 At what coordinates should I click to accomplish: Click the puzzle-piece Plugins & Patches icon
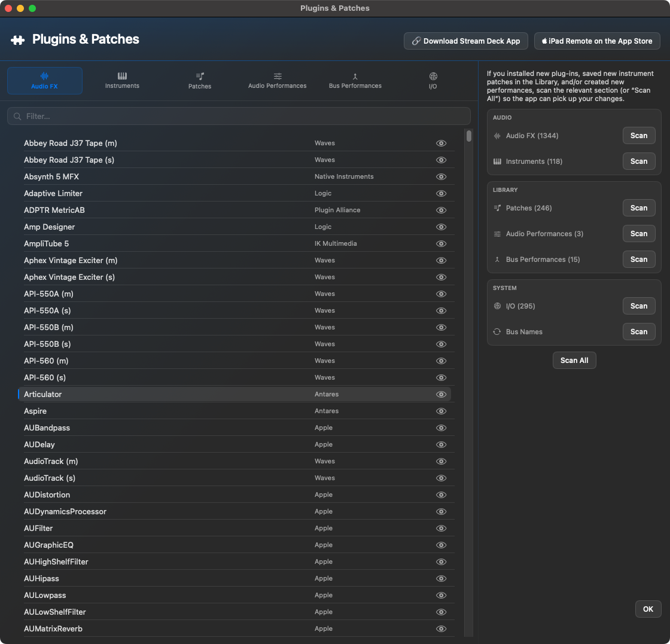click(17, 40)
